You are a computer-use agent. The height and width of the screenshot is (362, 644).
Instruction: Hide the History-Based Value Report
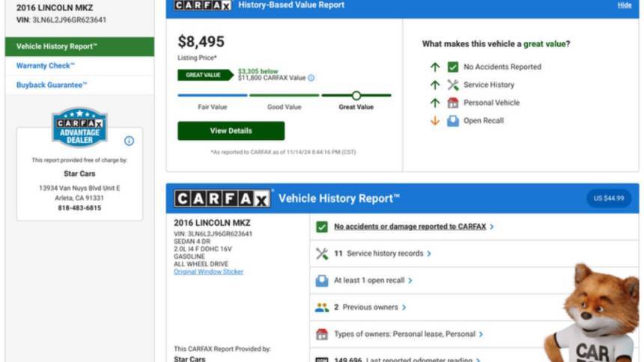pos(625,5)
